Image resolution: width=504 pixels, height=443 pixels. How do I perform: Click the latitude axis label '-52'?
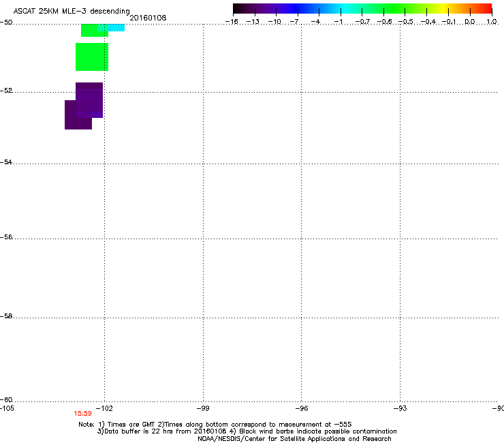click(x=6, y=91)
